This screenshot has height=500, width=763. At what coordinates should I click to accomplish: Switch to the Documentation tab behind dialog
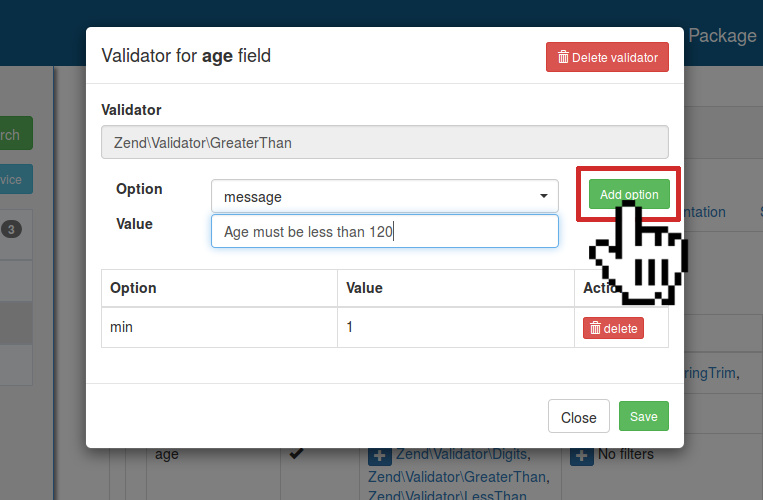pos(704,212)
